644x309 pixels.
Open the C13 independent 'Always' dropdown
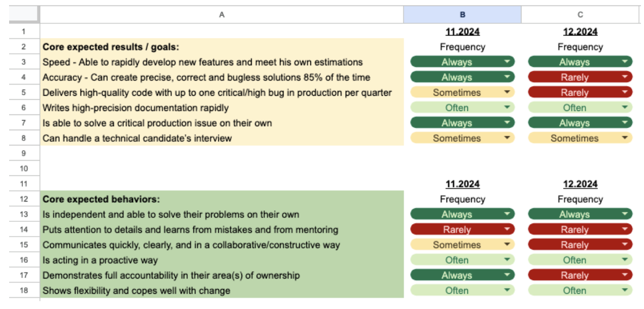coord(580,214)
